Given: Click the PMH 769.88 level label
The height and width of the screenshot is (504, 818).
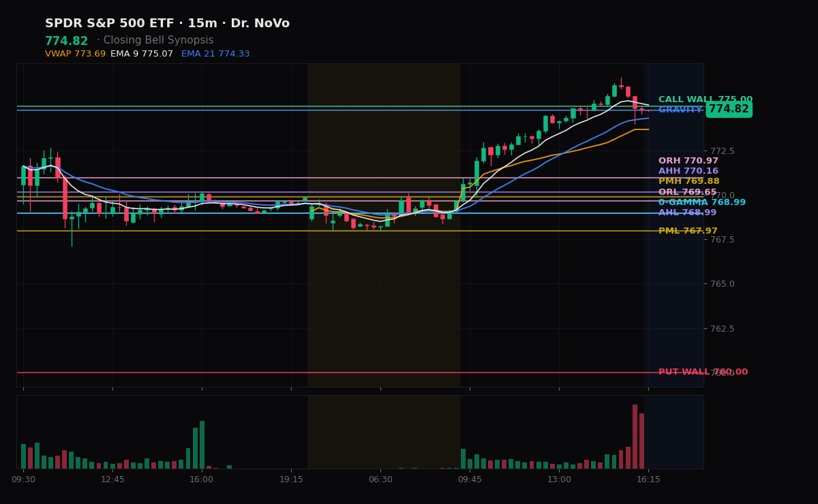Looking at the screenshot, I should (x=689, y=181).
